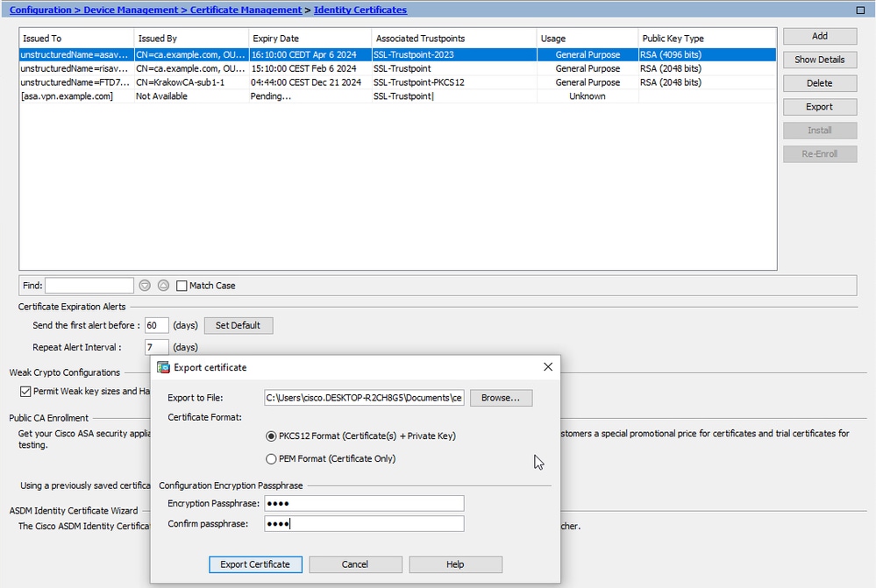Toggle the Match Case checkbox
This screenshot has height=588, width=876.
pos(182,286)
